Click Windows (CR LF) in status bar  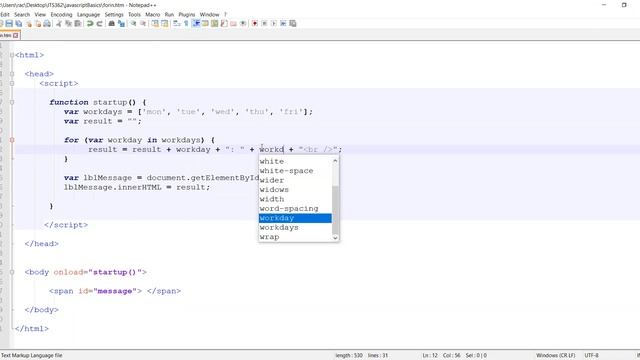click(x=556, y=356)
